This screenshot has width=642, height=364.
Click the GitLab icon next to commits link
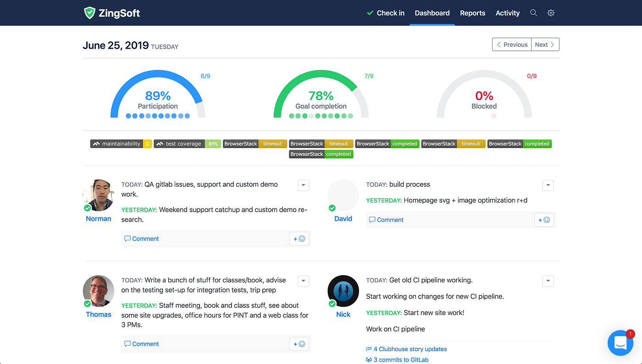[369, 359]
